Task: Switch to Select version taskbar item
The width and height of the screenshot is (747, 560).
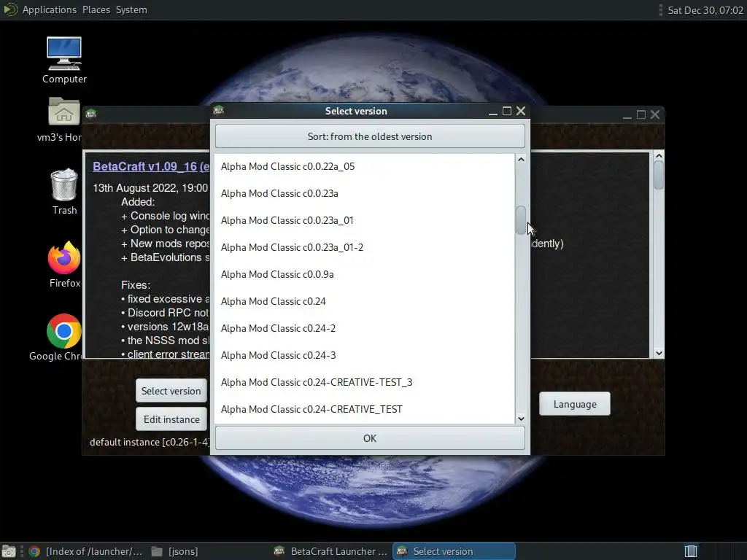Action: (x=454, y=551)
